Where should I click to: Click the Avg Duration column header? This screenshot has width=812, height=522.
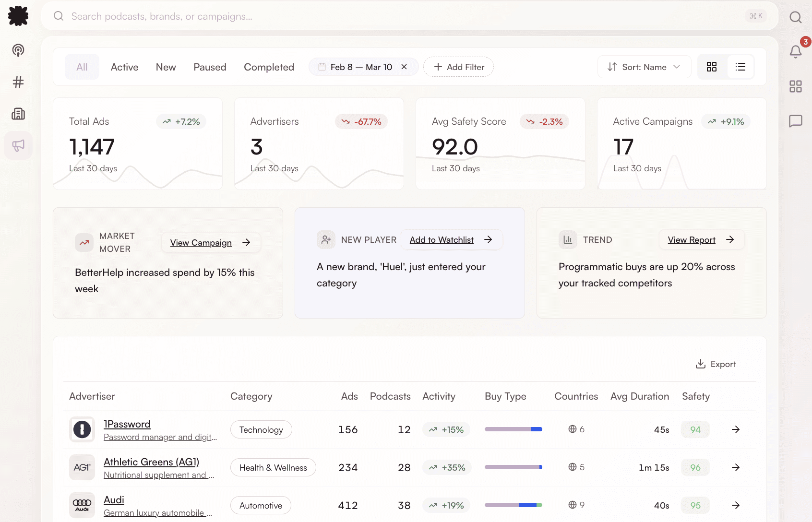click(x=640, y=396)
